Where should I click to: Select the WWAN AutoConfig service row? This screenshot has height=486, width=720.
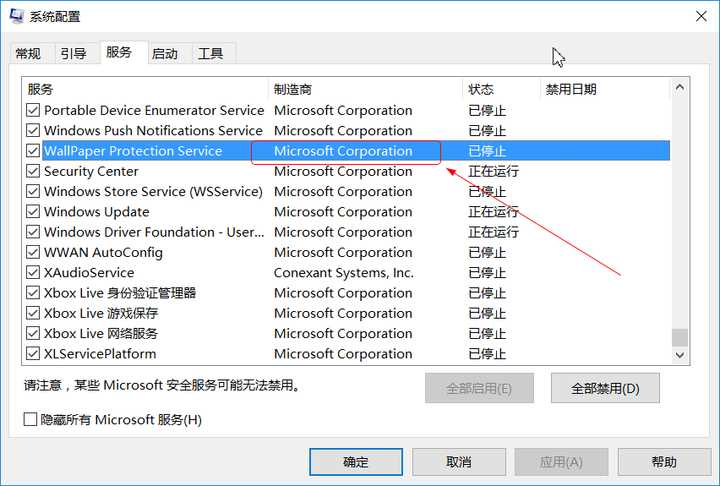(348, 252)
